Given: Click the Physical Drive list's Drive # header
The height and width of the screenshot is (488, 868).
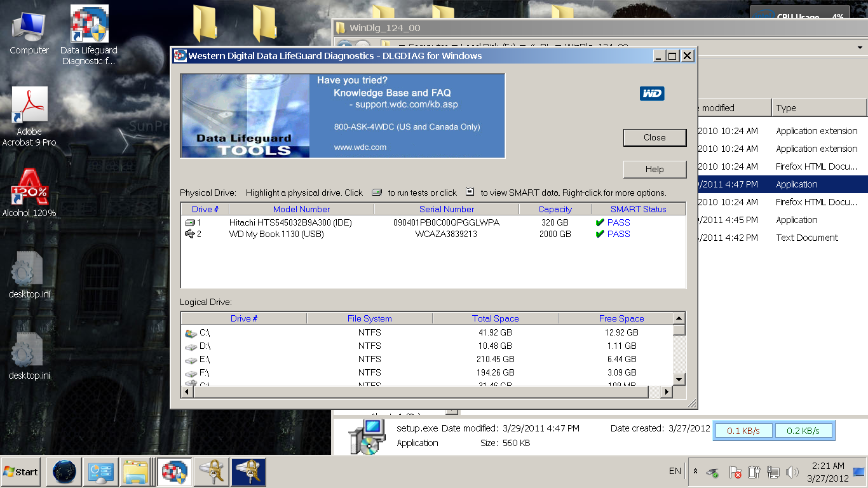Looking at the screenshot, I should [x=205, y=209].
